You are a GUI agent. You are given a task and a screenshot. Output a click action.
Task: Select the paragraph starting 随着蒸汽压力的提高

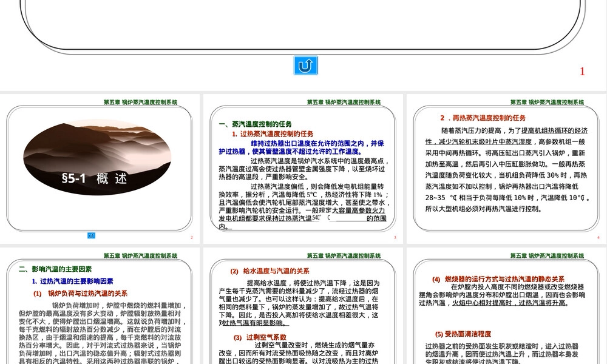(x=507, y=170)
